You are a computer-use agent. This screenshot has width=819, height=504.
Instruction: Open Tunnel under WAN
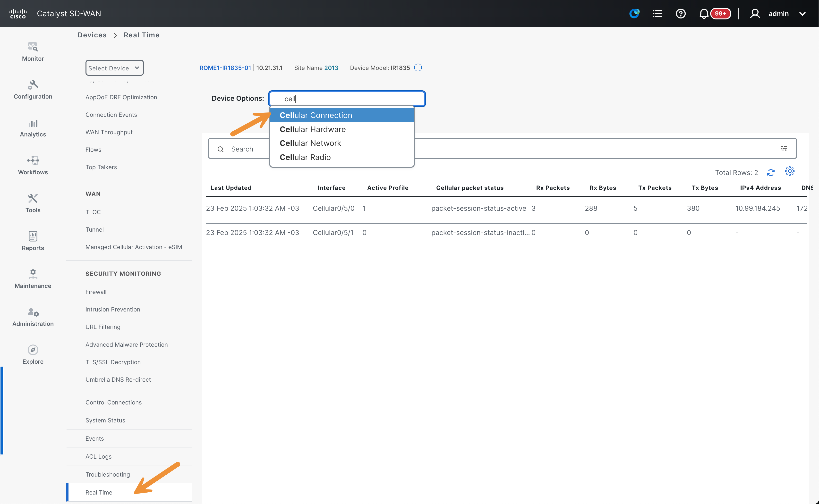click(x=94, y=229)
